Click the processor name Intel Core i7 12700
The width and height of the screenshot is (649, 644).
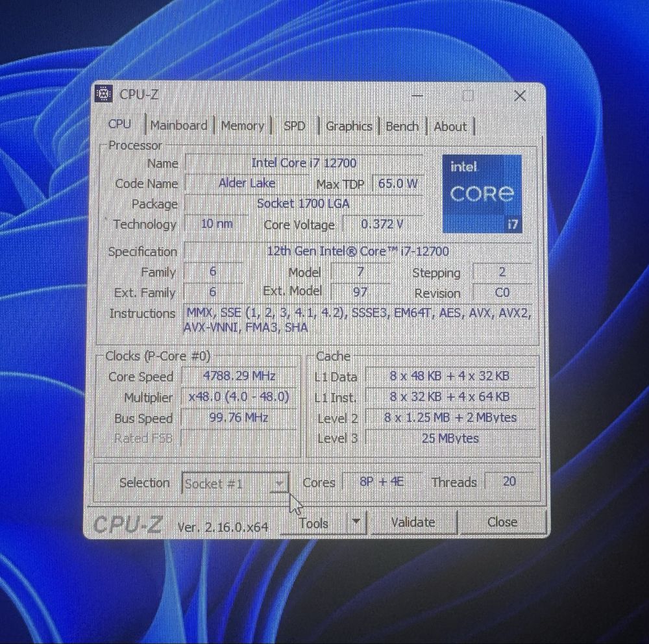(x=304, y=163)
